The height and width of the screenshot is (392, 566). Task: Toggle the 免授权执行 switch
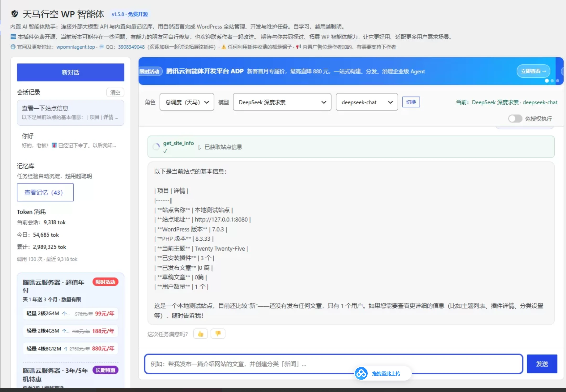pos(515,119)
